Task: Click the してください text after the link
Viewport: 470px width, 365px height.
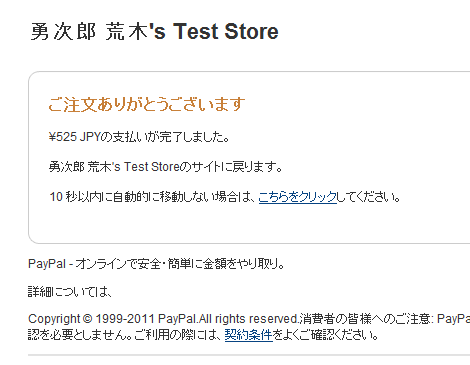Action: (x=368, y=197)
